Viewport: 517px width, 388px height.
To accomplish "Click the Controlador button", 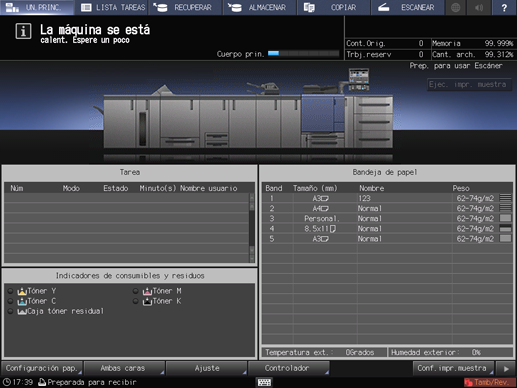I will pos(289,368).
